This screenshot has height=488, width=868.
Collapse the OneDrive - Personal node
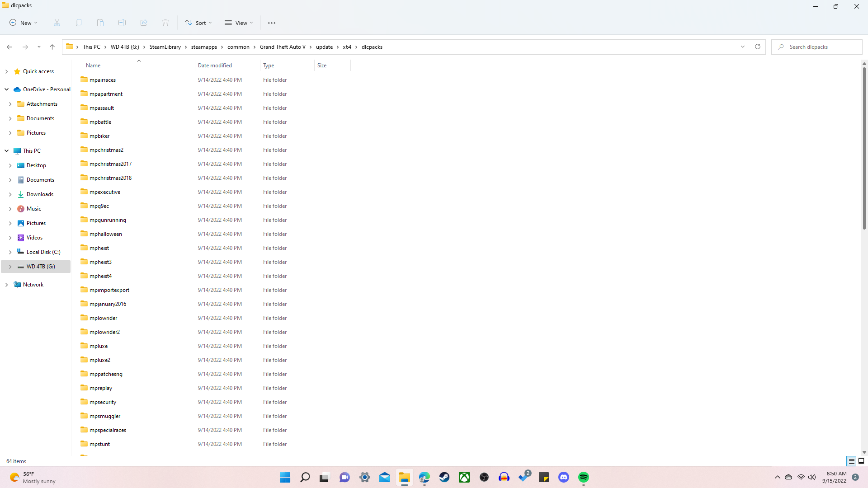click(x=6, y=89)
